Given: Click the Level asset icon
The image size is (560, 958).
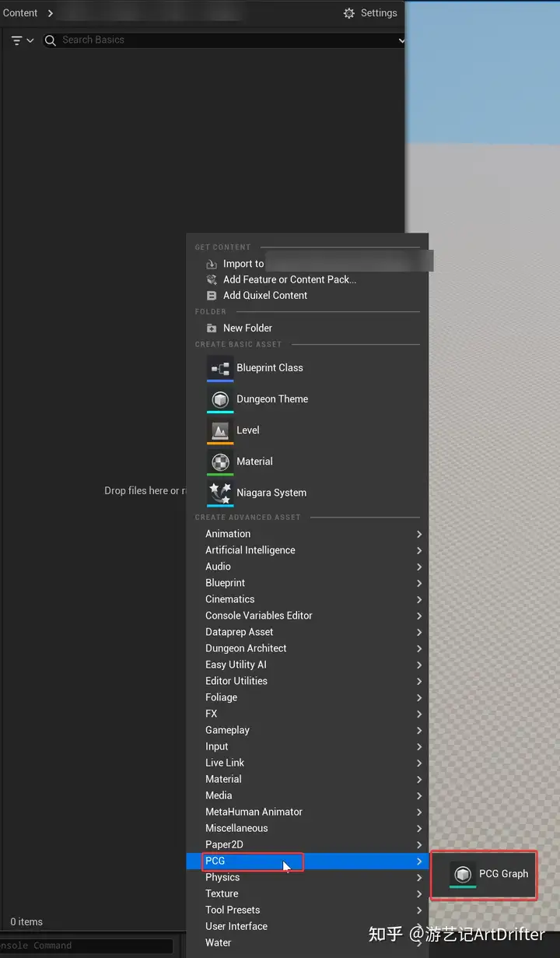Looking at the screenshot, I should [x=220, y=430].
